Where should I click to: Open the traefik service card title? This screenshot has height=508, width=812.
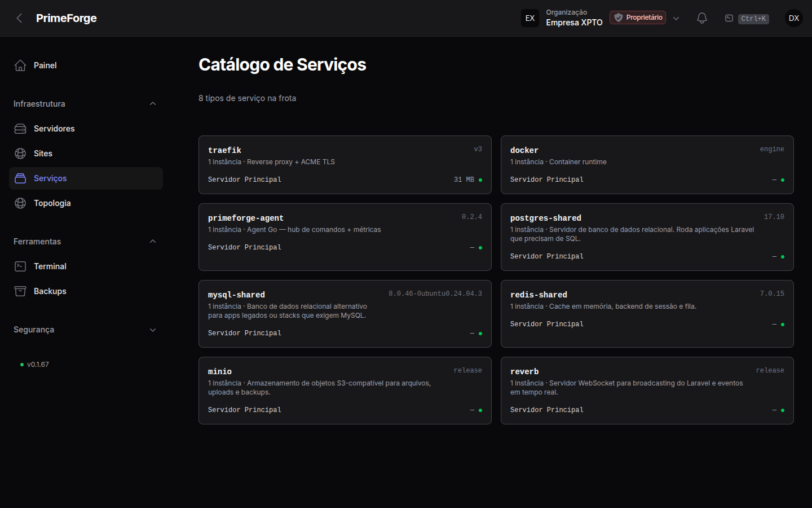(x=224, y=150)
